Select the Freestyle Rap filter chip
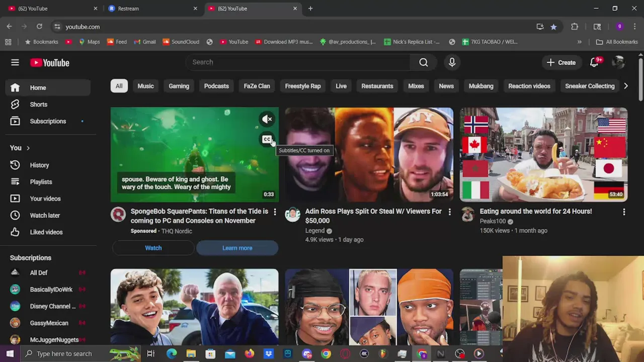This screenshot has height=362, width=644. click(x=303, y=86)
